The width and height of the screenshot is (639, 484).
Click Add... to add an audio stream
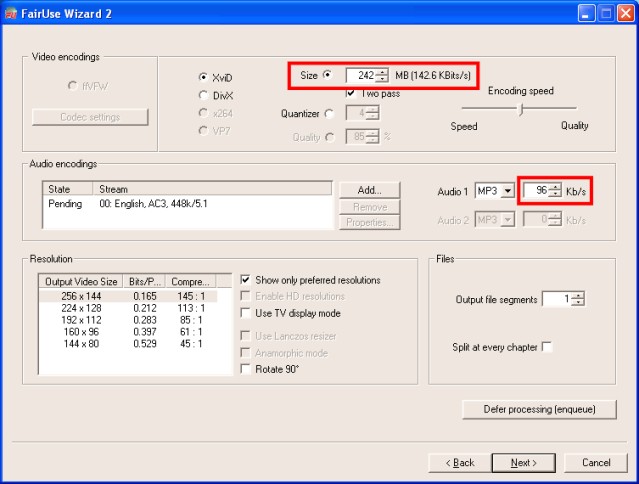pos(370,189)
